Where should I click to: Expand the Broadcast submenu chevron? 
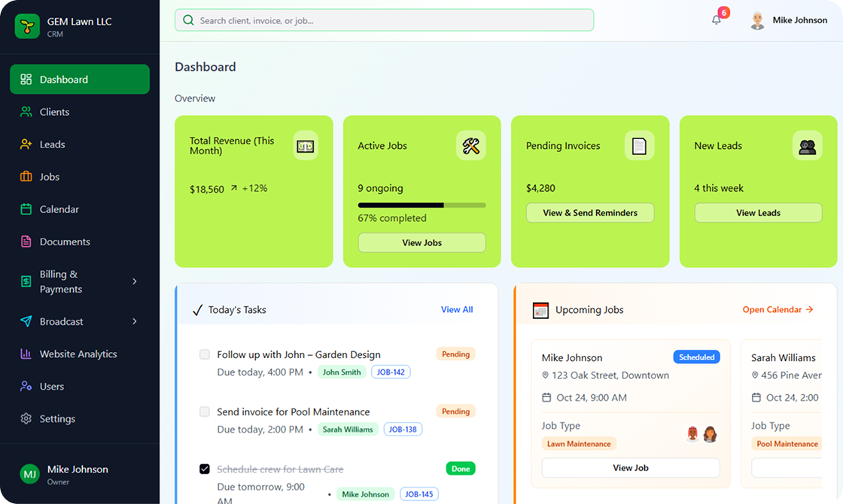pyautogui.click(x=135, y=321)
